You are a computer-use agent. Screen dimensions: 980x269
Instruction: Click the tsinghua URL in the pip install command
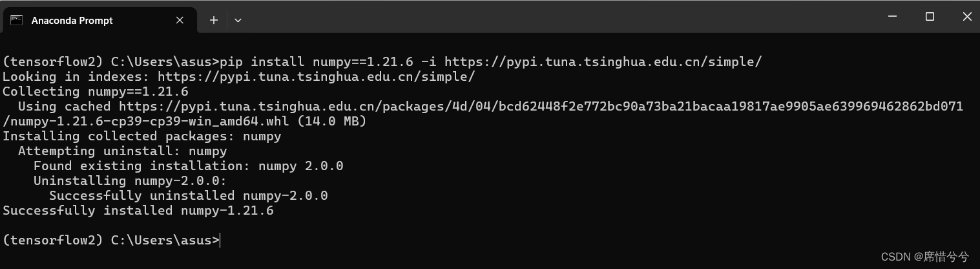[603, 62]
